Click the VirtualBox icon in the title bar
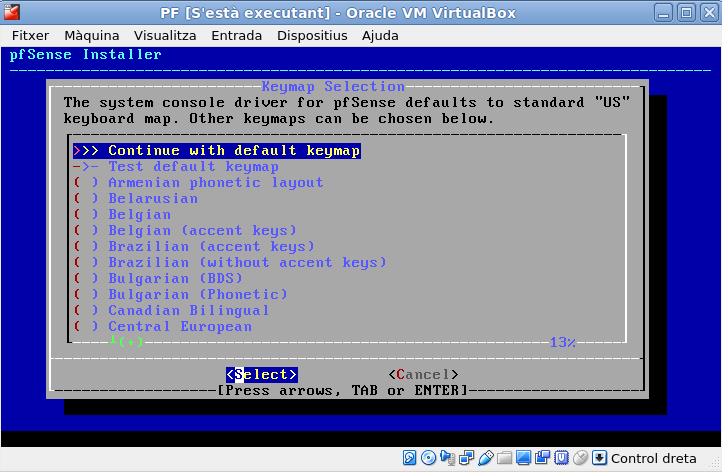 [x=11, y=12]
